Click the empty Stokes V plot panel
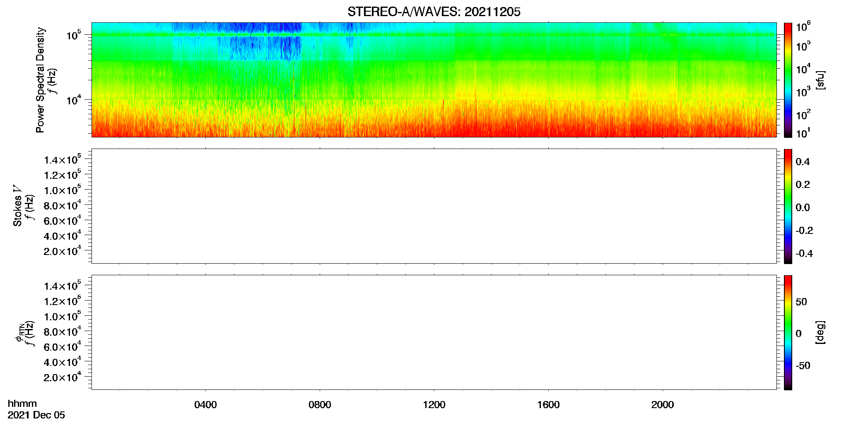 434,206
